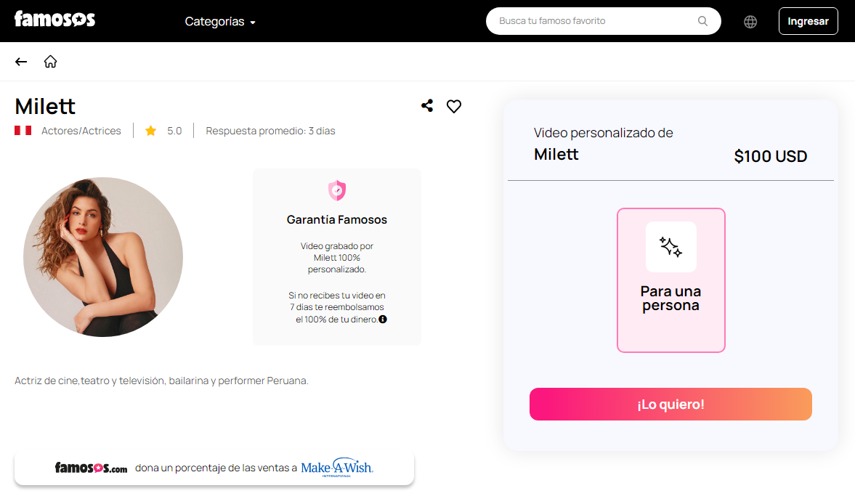This screenshot has height=504, width=855.
Task: Open the Actores/Actrices category link
Action: click(x=81, y=131)
